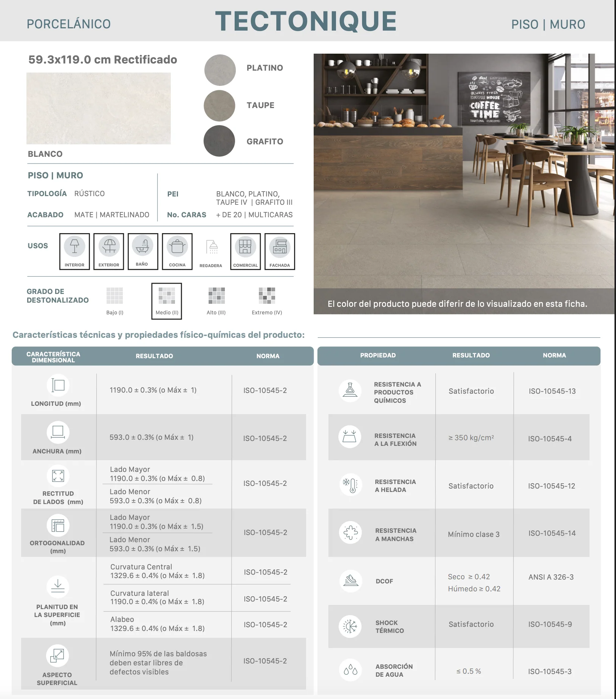Choose the Grafito color swatch

pos(219,141)
